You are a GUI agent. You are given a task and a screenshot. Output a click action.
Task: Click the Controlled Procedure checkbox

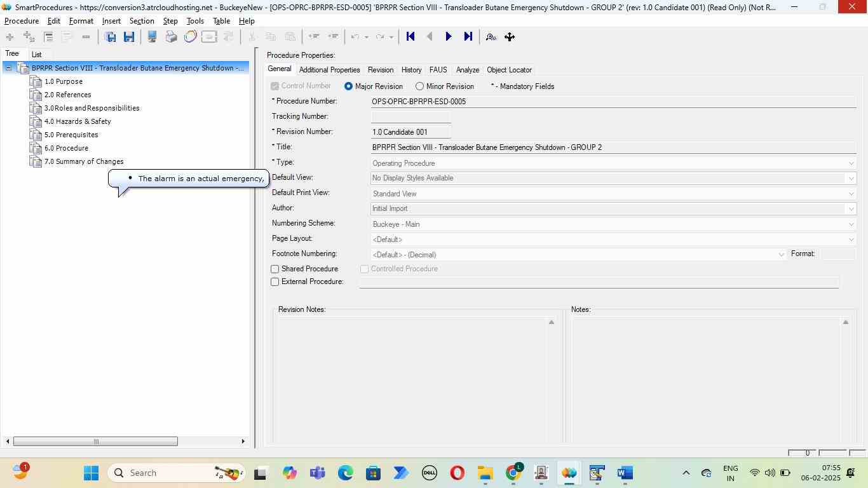coord(365,269)
